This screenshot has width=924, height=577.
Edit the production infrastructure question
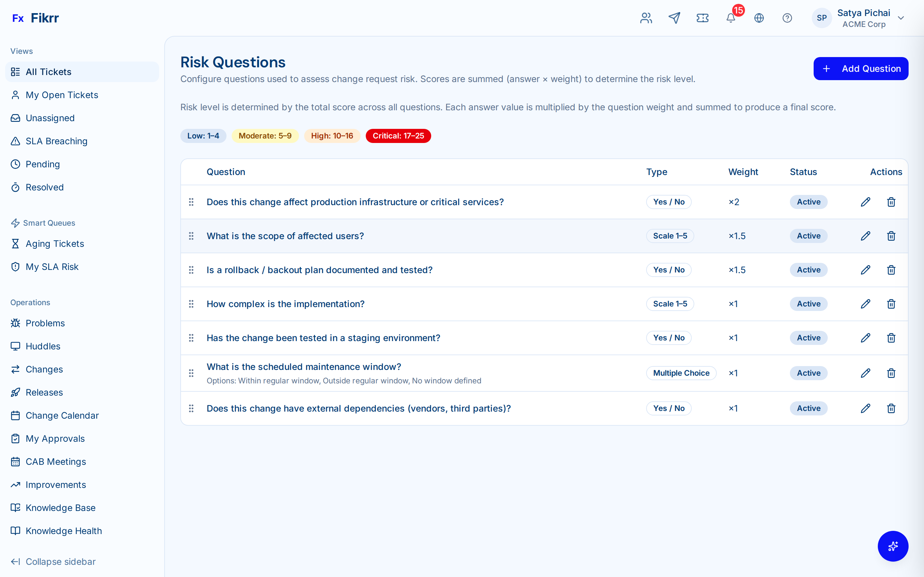pyautogui.click(x=865, y=202)
